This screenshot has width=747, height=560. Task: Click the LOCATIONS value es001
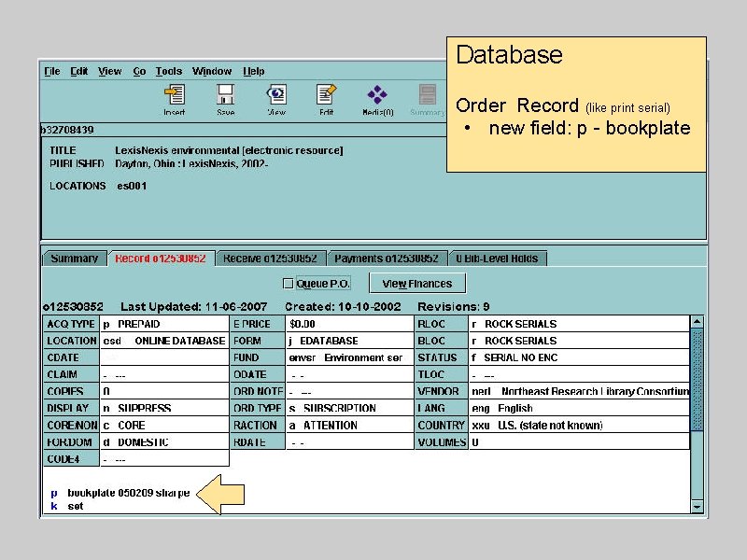tap(132, 186)
